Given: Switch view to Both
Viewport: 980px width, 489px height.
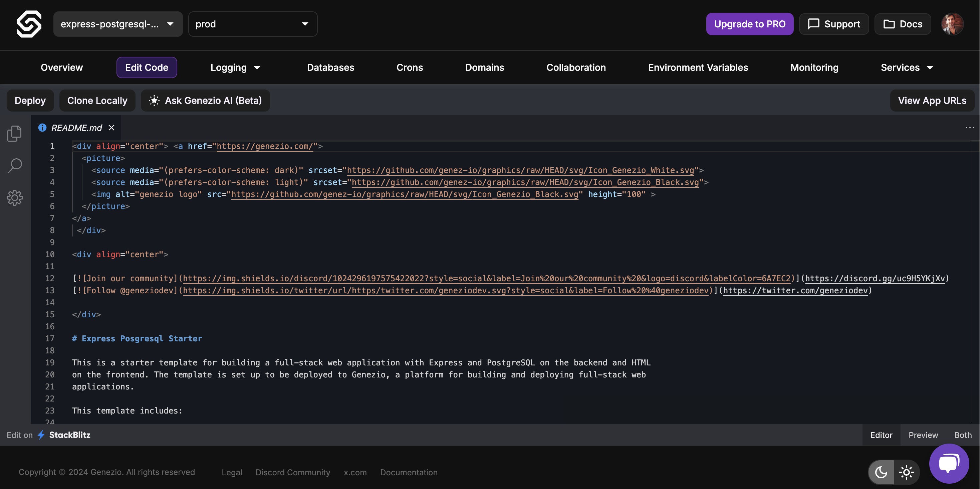Looking at the screenshot, I should tap(963, 435).
